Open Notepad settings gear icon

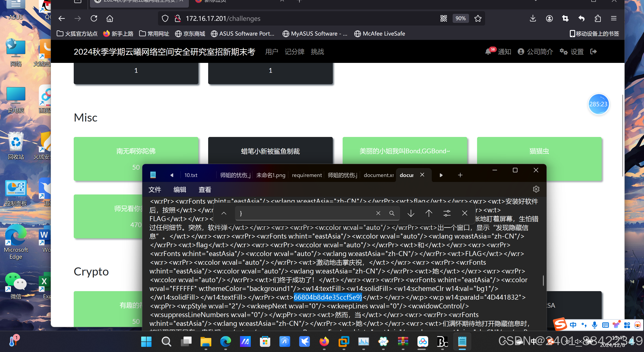point(536,189)
